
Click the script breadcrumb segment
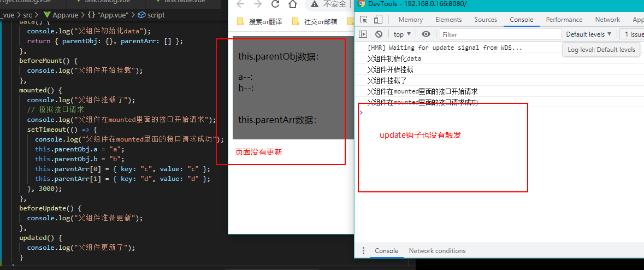click(x=156, y=15)
